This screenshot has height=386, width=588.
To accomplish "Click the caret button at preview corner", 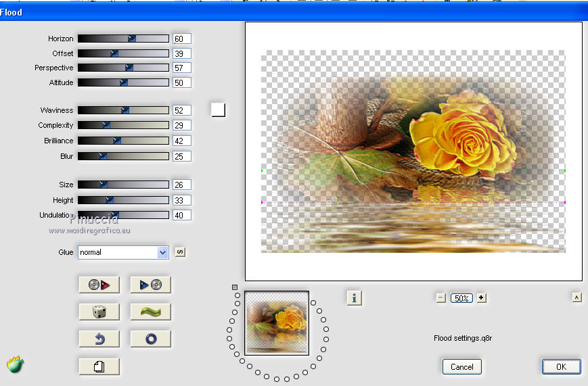I will [576, 297].
